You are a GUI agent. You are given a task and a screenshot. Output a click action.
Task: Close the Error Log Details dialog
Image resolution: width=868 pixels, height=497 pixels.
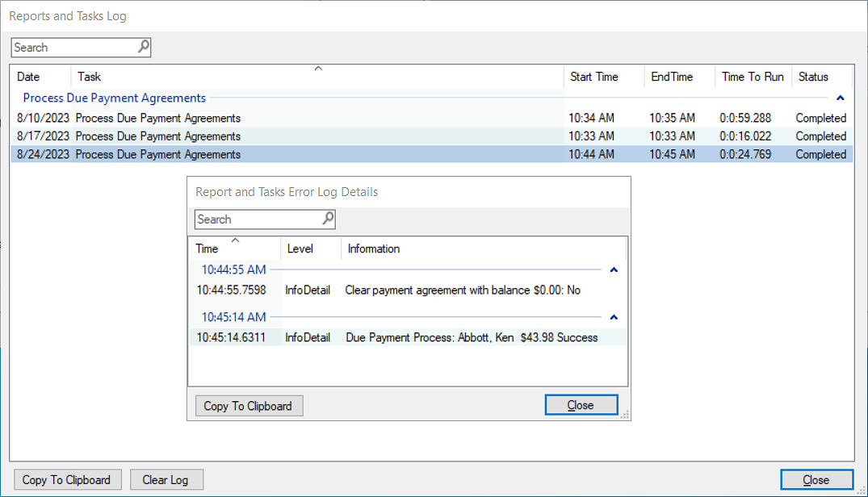click(581, 405)
